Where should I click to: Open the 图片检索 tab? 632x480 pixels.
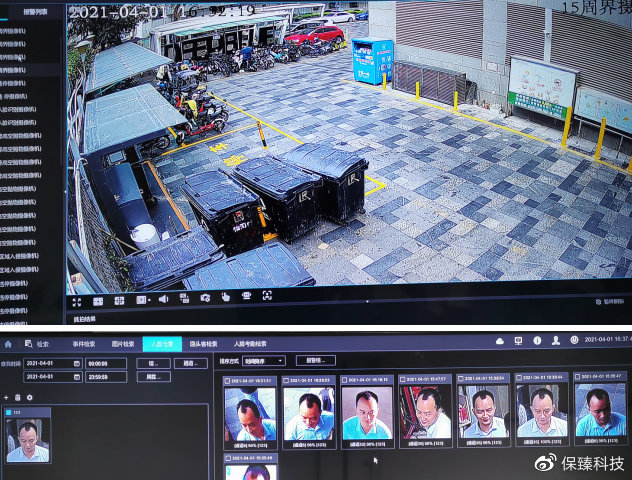123,344
